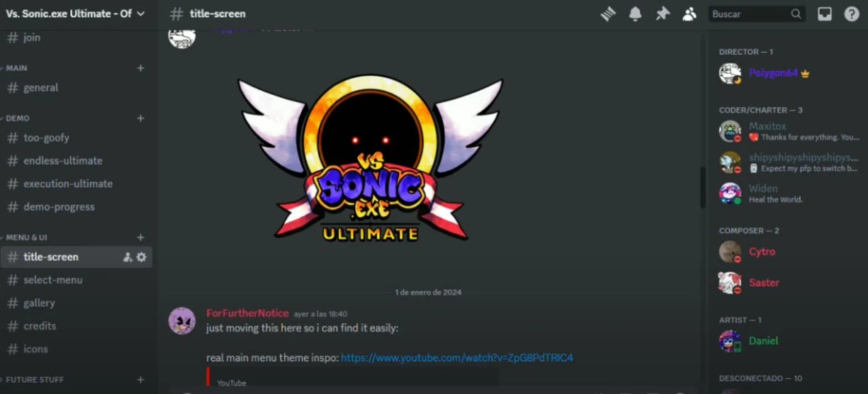Click the Buscar search field
This screenshot has height=394, width=868.
pyautogui.click(x=757, y=13)
